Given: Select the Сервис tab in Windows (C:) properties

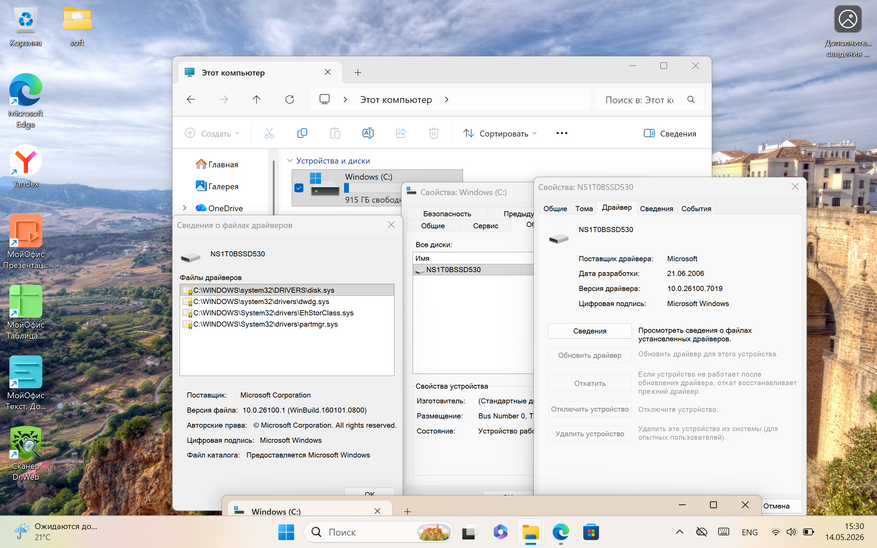Looking at the screenshot, I should 485,226.
